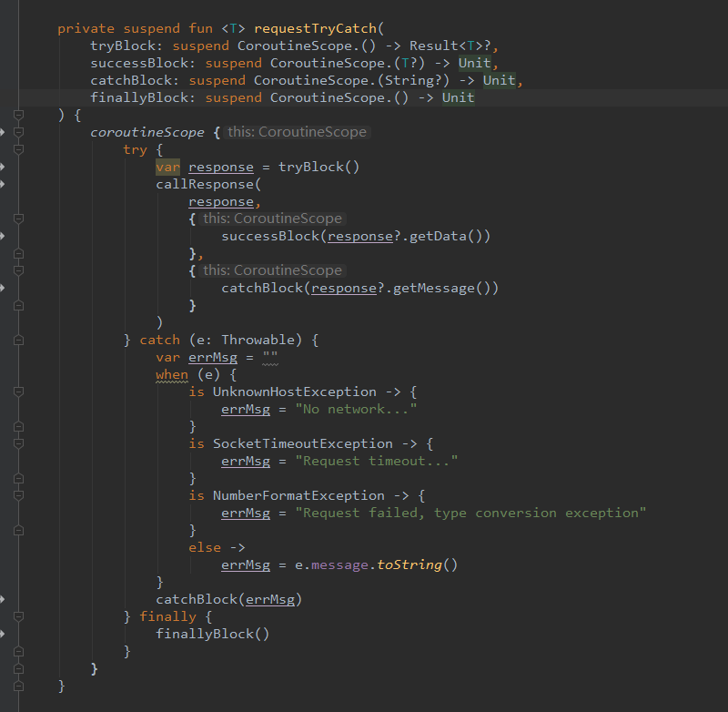Fold the SocketTimeoutException branch
Screen dimensions: 728x712
pyautogui.click(x=18, y=444)
